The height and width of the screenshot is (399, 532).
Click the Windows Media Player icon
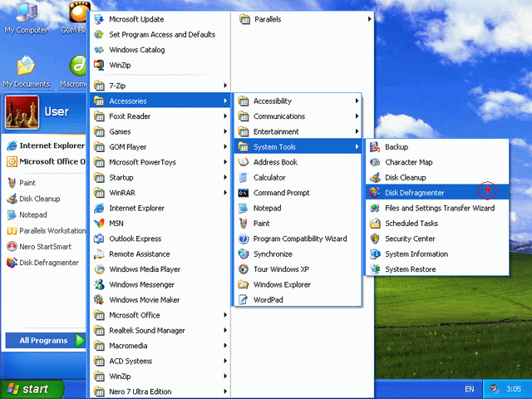click(99, 269)
